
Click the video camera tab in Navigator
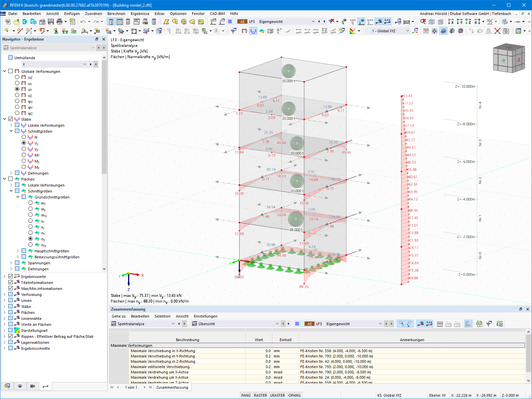[33, 386]
